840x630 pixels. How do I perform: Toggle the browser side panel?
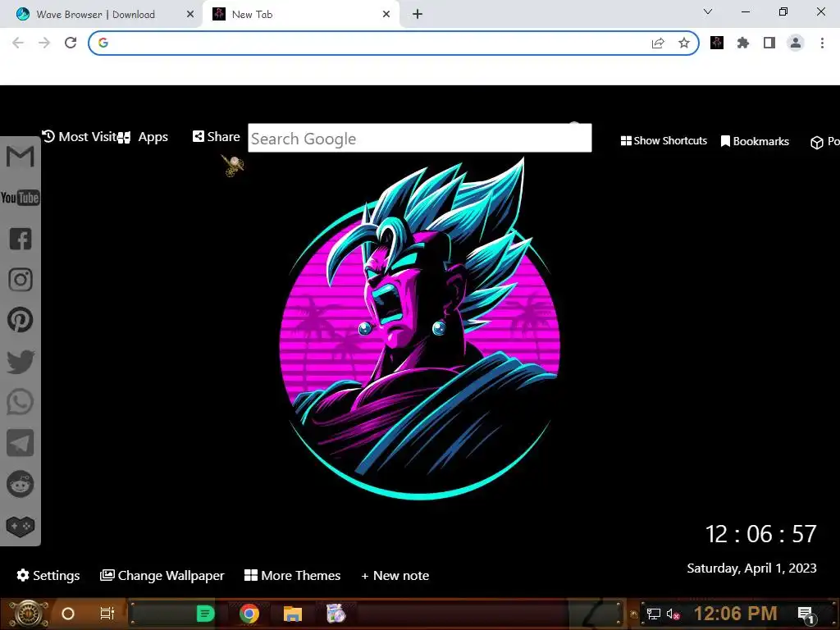(x=769, y=43)
